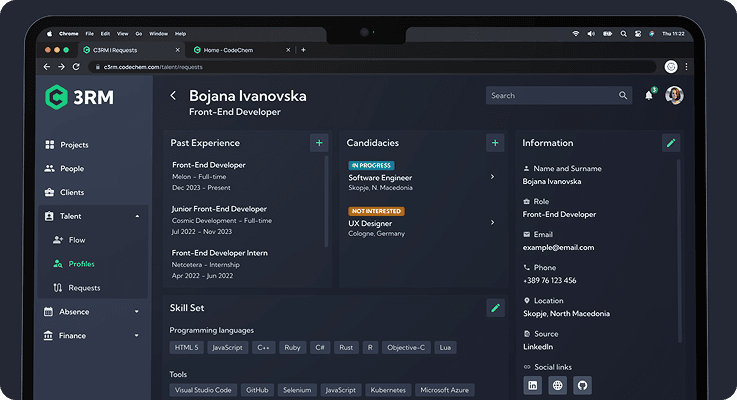Click the search magnifier icon
Viewport: 737px width, 400px height.
click(x=623, y=95)
